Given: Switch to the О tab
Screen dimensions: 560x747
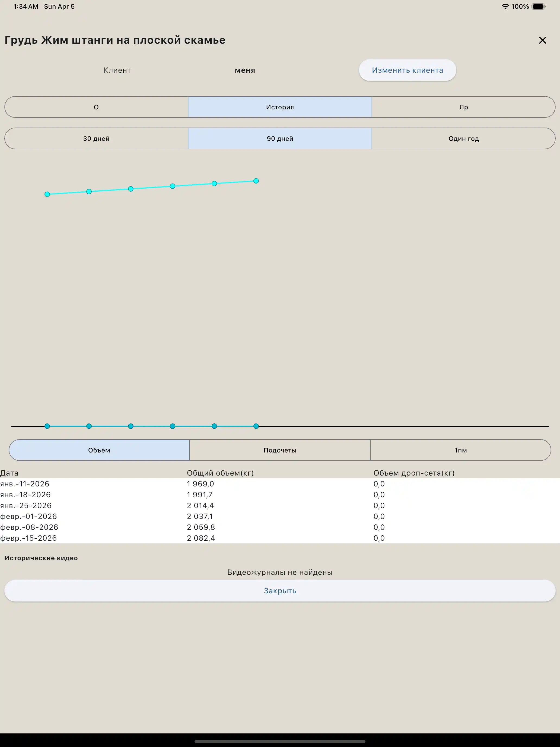Looking at the screenshot, I should pos(96,107).
